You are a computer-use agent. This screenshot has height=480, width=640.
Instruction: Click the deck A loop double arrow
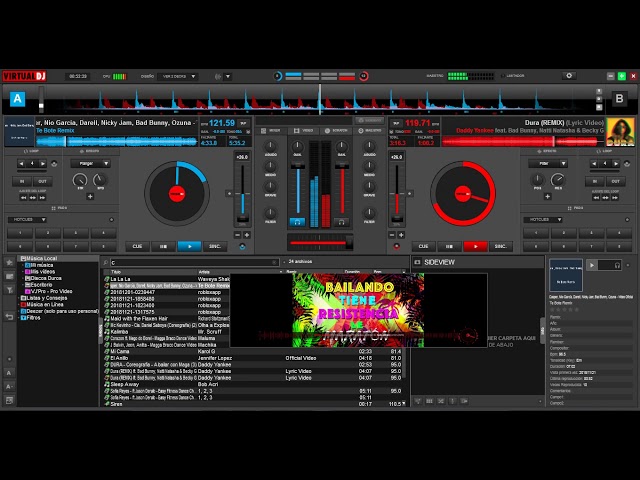point(42,164)
